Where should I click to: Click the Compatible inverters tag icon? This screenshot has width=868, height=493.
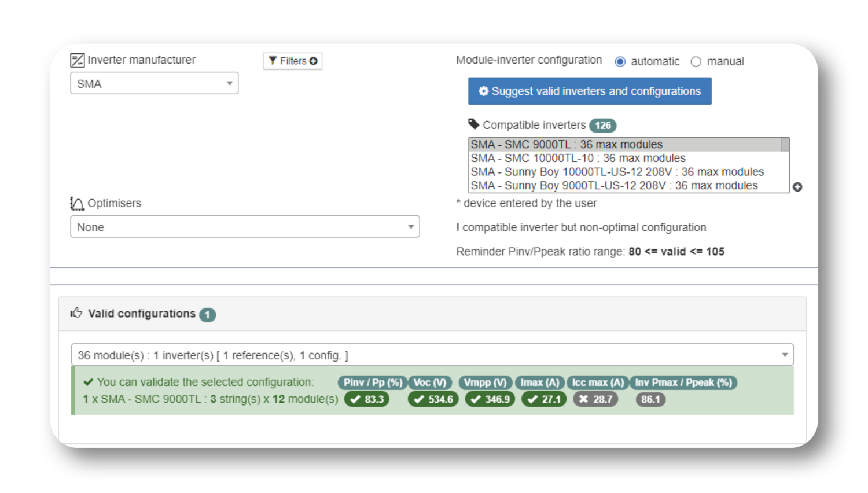click(x=473, y=124)
